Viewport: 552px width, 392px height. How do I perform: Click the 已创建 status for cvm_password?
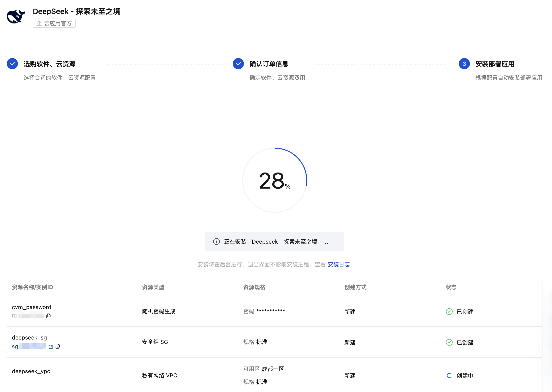coord(465,312)
